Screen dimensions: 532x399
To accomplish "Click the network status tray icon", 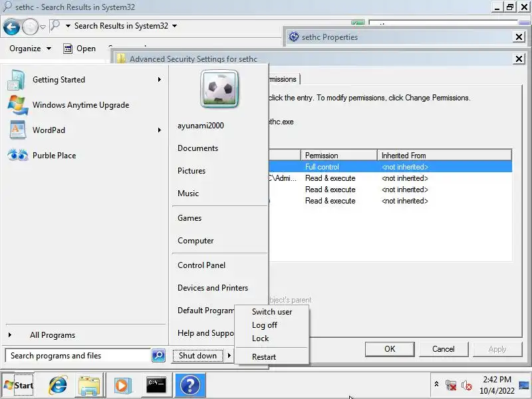I will [x=451, y=385].
